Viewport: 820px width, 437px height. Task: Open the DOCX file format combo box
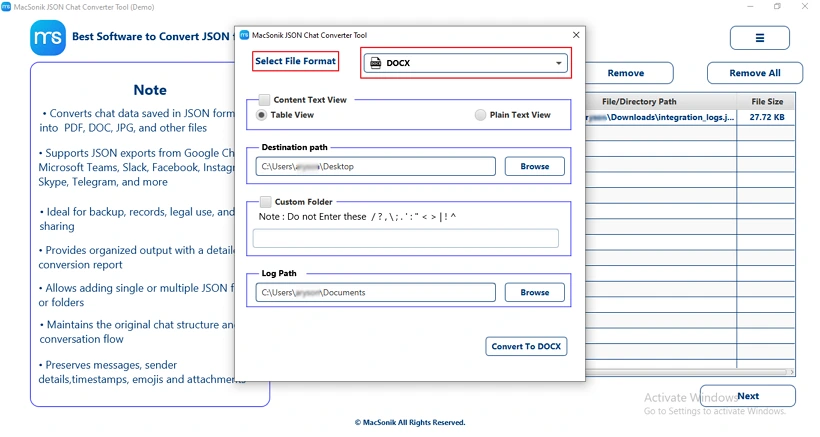tap(465, 63)
